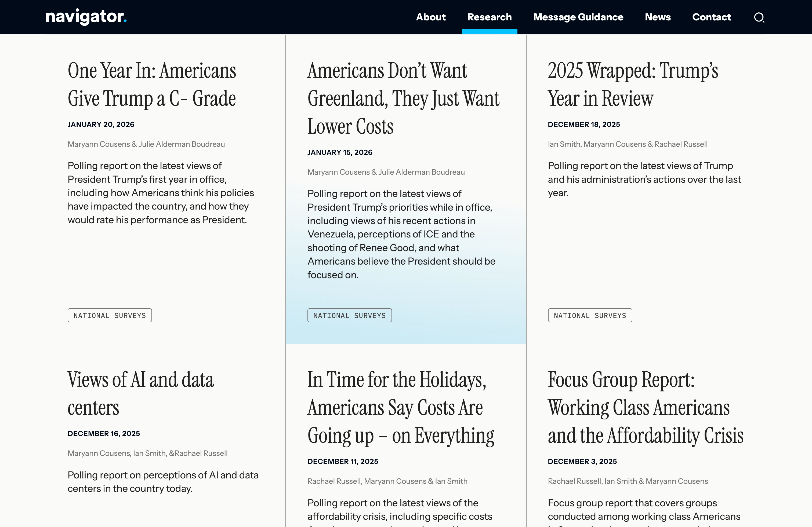Screen dimensions: 812x527
Task: Click Greenland article description paragraph
Action: pyautogui.click(x=401, y=234)
